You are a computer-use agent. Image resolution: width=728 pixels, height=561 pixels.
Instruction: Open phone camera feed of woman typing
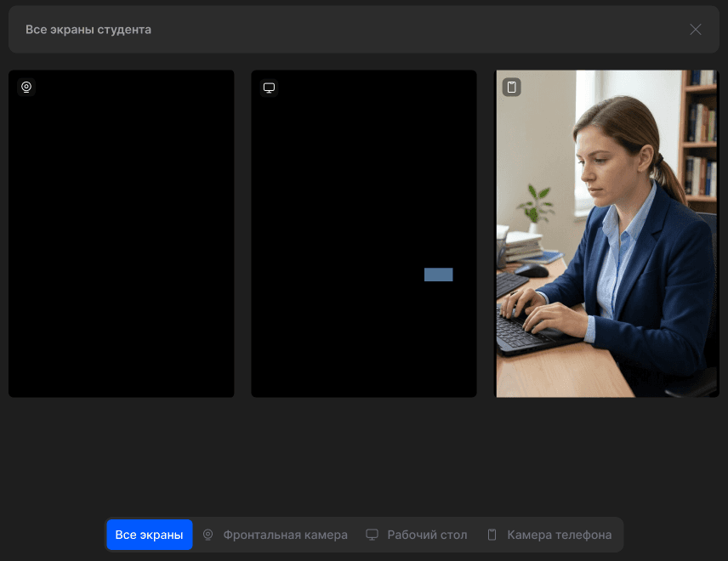606,234
